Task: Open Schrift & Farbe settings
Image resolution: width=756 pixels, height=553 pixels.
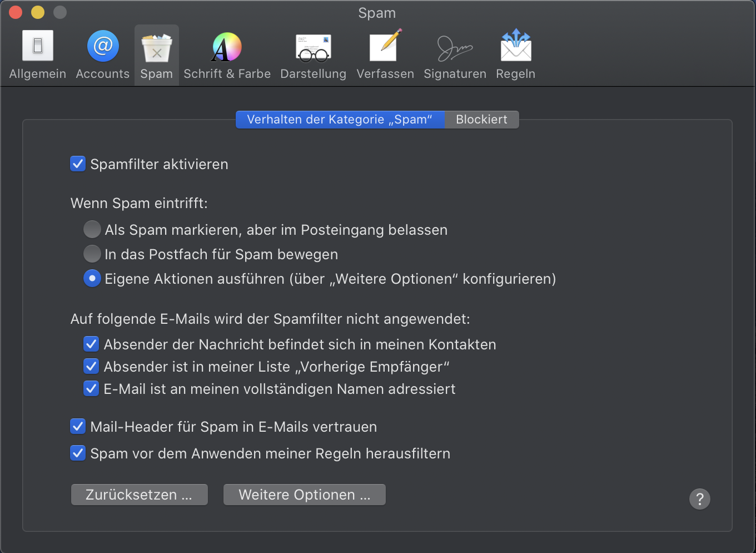Action: point(227,55)
